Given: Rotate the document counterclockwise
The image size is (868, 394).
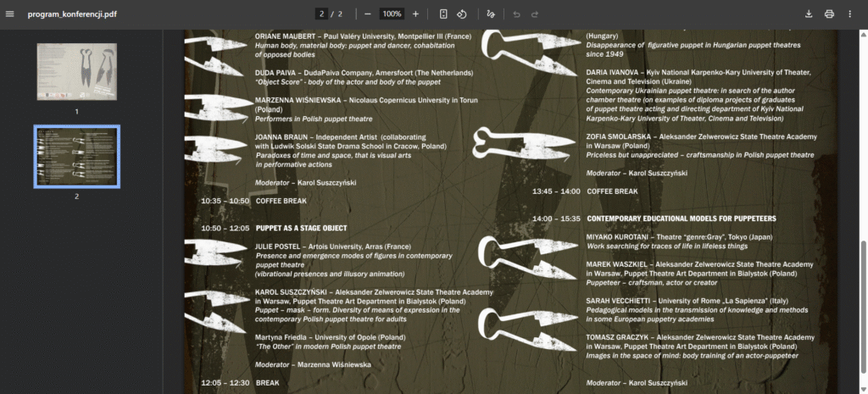Looking at the screenshot, I should 462,14.
